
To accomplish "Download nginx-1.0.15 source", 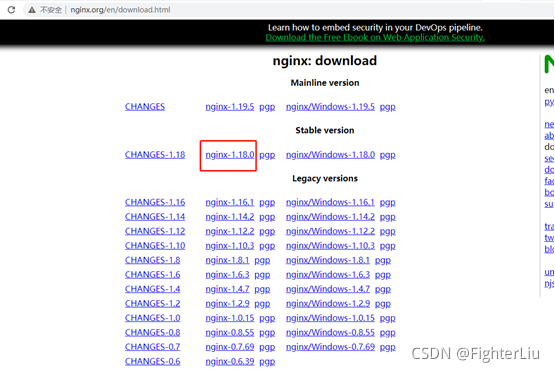I will 230,318.
